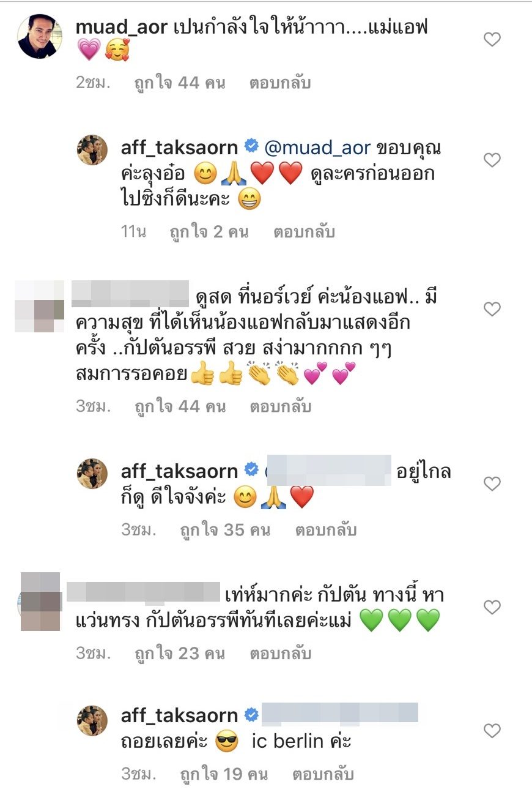Like the กัปตัน glasses comment with green hearts
This screenshot has width=532, height=795.
pyautogui.click(x=492, y=607)
